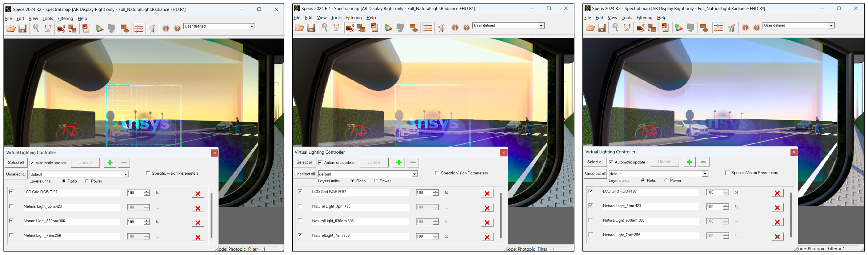Image resolution: width=868 pixels, height=255 pixels.
Task: Click the color triangle icon, right window
Action: tap(679, 28)
